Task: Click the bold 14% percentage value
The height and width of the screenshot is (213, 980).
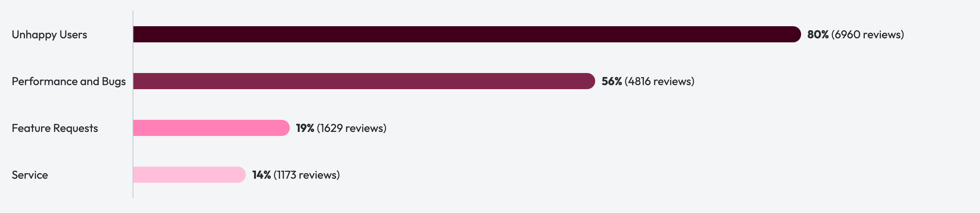Action: coord(262,175)
